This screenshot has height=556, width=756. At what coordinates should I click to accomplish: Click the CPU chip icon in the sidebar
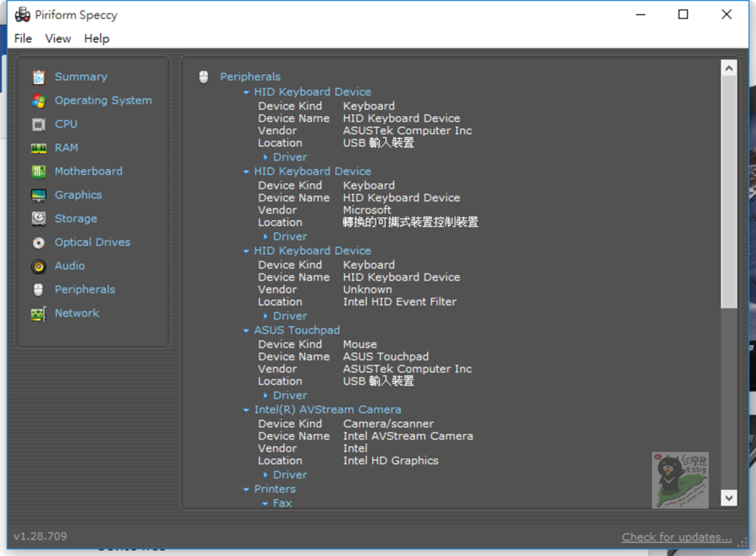[x=38, y=124]
